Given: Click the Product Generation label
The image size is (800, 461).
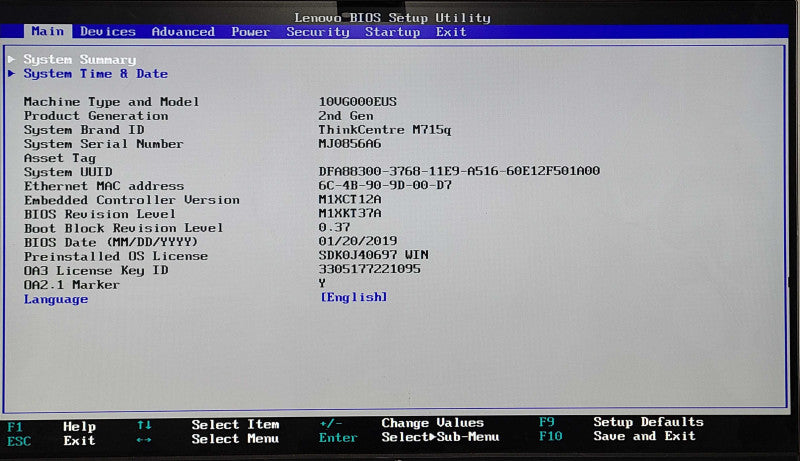Looking at the screenshot, I should click(x=96, y=116).
